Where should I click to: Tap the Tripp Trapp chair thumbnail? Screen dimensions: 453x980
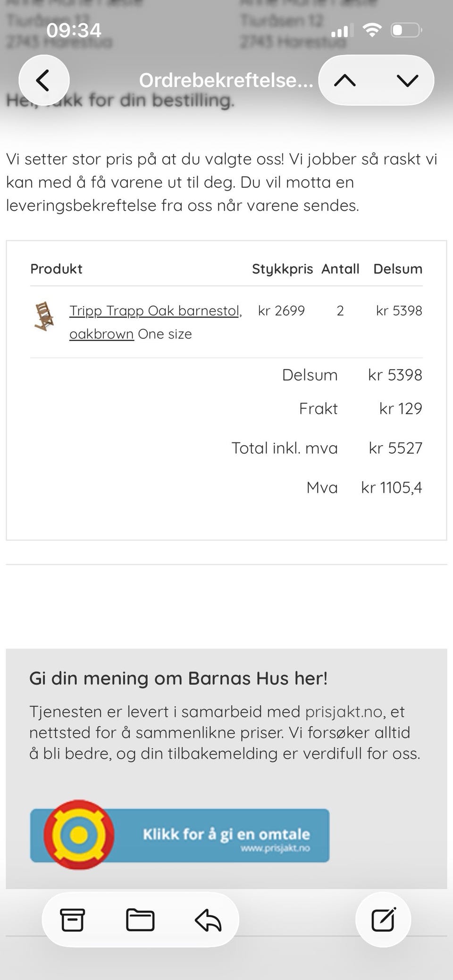pos(44,316)
